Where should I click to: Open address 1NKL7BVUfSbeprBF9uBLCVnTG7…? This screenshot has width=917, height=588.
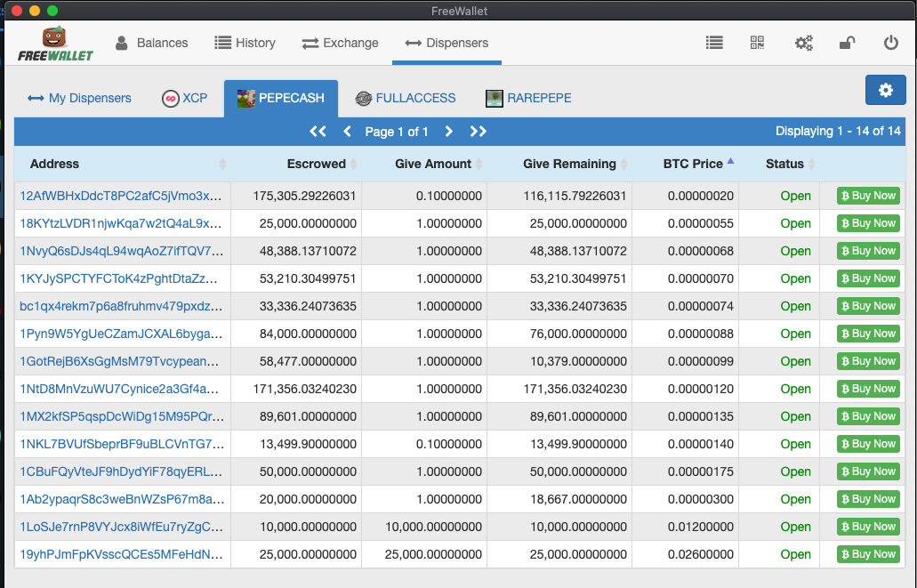click(x=122, y=444)
